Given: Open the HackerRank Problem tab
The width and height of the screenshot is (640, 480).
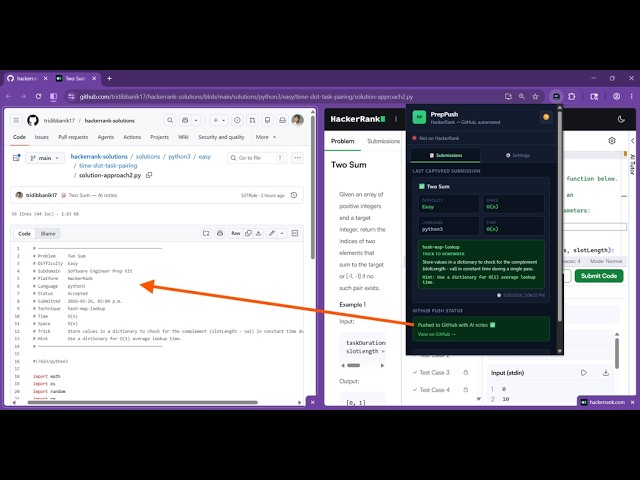Looking at the screenshot, I should [342, 141].
